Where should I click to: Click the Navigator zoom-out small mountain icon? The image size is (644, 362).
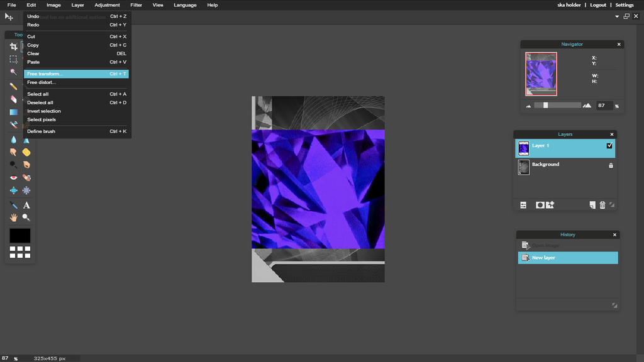(528, 106)
